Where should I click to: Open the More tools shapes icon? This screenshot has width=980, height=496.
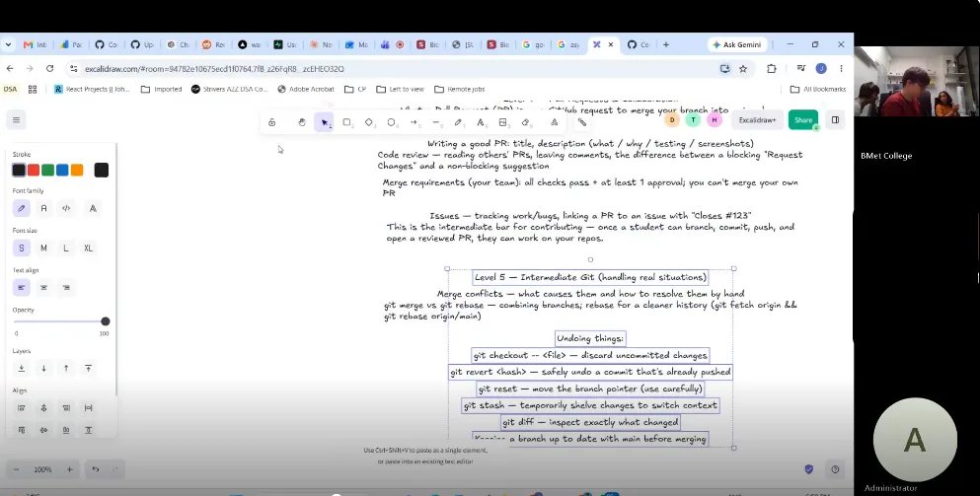(x=555, y=122)
